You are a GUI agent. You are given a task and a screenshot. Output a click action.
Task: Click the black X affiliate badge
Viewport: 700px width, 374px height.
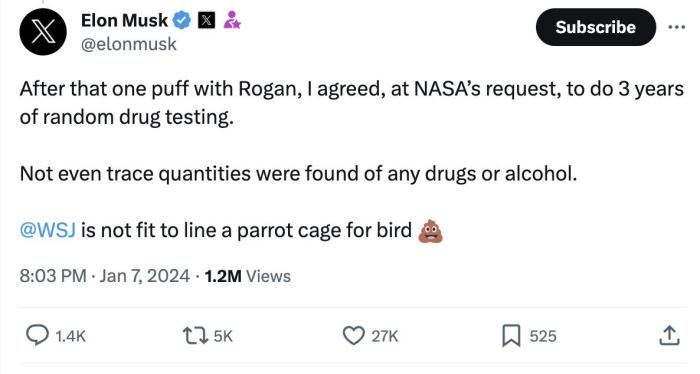pyautogui.click(x=206, y=20)
